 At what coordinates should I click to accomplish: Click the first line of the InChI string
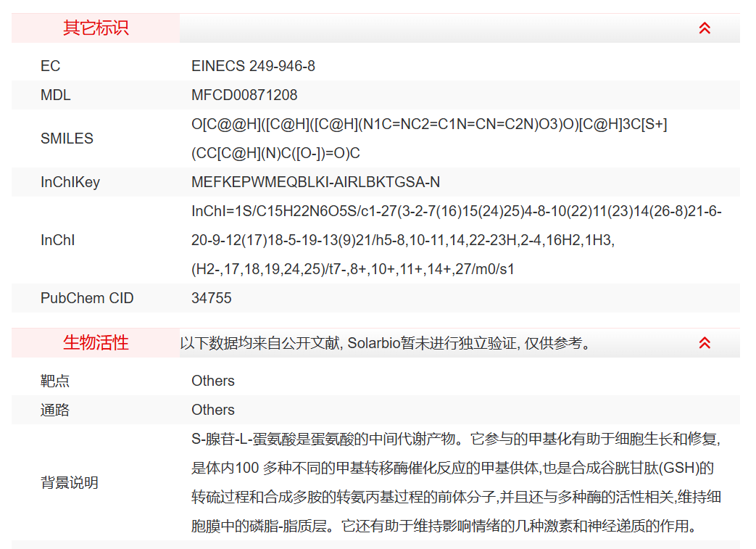pos(456,211)
